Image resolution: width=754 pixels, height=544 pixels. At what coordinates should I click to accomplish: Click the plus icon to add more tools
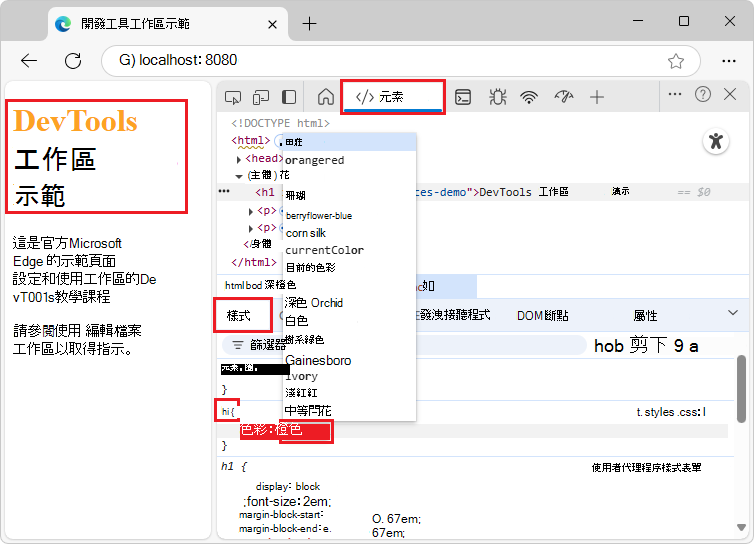[x=597, y=97]
